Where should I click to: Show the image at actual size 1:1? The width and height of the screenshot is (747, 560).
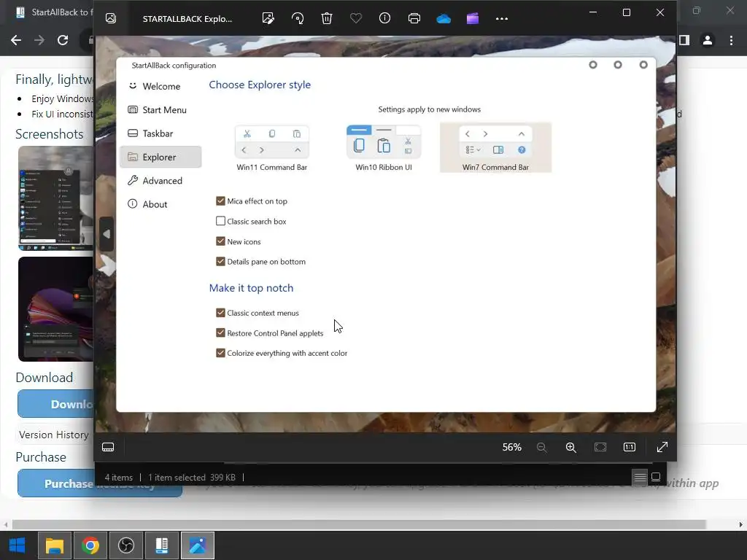coord(630,447)
